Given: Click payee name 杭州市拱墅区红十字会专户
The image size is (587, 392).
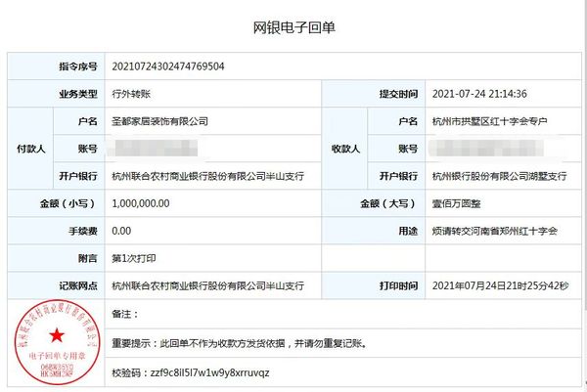Looking at the screenshot, I should [x=490, y=121].
